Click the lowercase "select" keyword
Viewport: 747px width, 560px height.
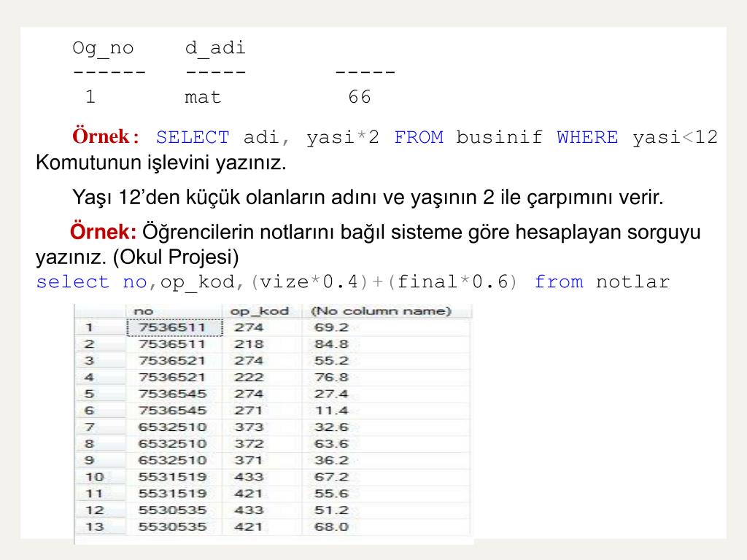[72, 282]
